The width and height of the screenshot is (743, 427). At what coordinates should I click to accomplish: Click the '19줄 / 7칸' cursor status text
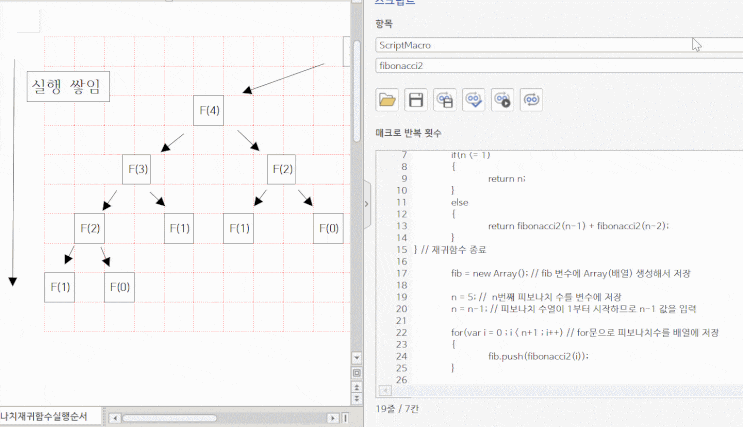(397, 409)
